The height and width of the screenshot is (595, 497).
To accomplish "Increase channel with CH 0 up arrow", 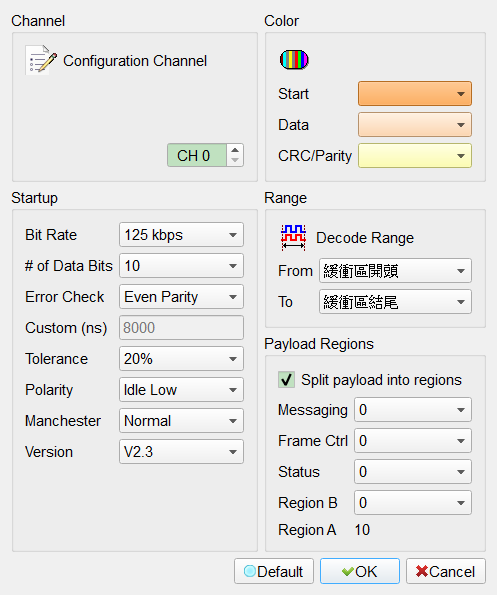I will 235,150.
